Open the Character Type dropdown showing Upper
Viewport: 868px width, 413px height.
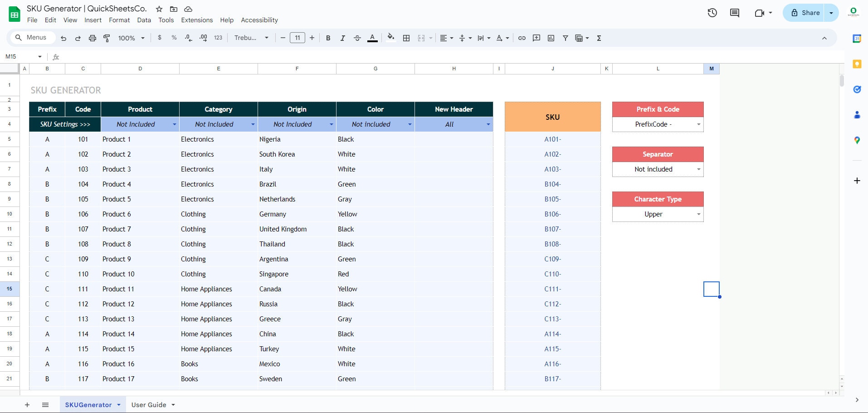pos(698,214)
